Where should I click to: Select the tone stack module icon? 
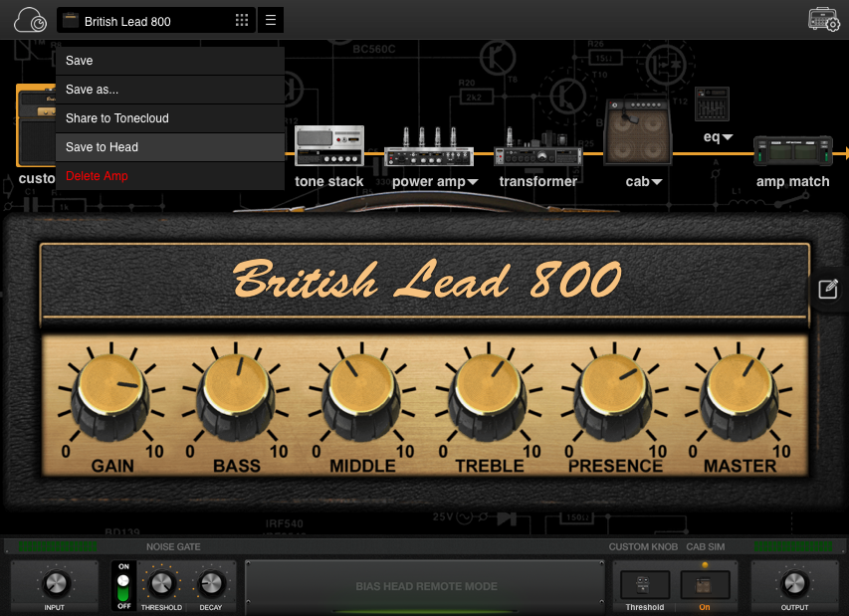point(329,147)
